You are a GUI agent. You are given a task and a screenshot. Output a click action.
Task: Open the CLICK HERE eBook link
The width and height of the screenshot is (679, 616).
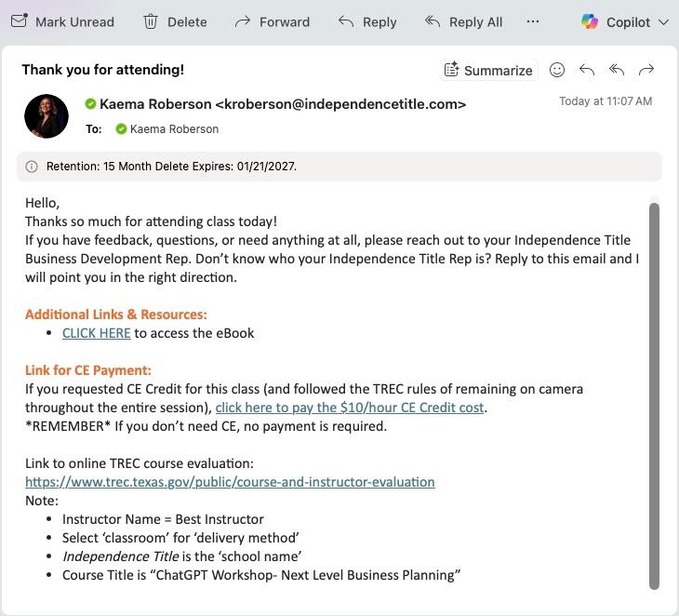tap(97, 333)
